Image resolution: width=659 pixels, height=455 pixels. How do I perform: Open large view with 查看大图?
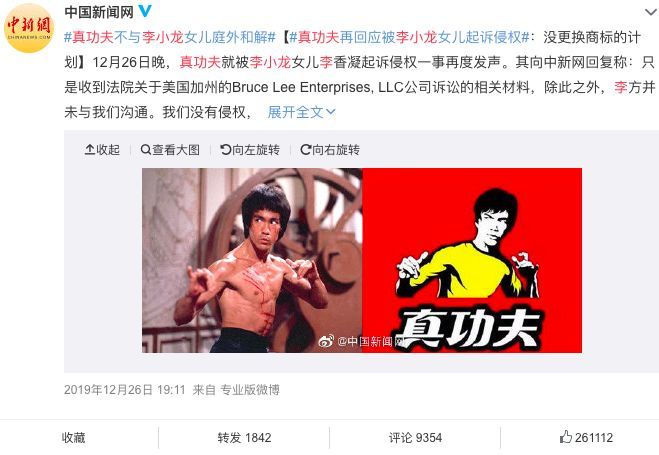click(x=170, y=150)
